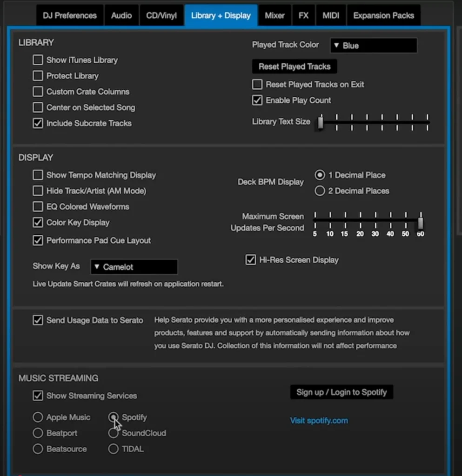Go to the Expansion Packs tab
462x476 pixels.
pos(383,15)
